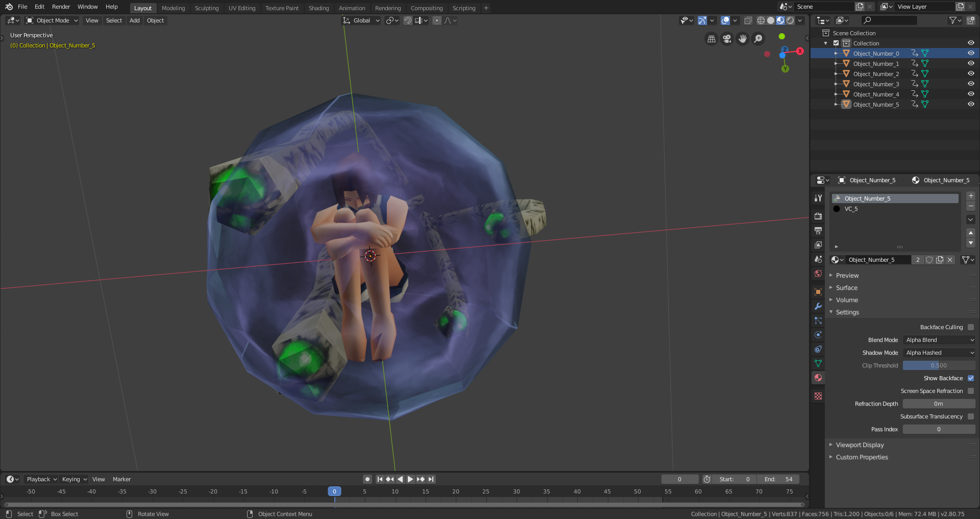The height and width of the screenshot is (519, 980).
Task: Open the View Layer properties tab
Action: pos(818,245)
